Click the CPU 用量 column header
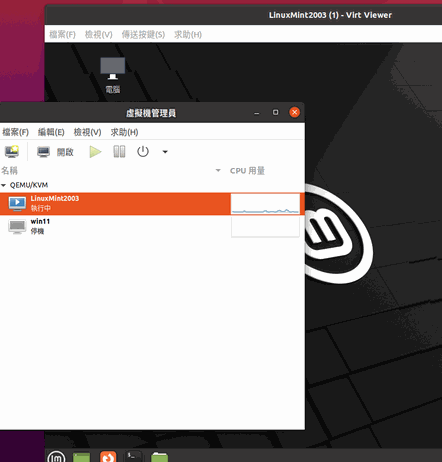 pos(247,171)
